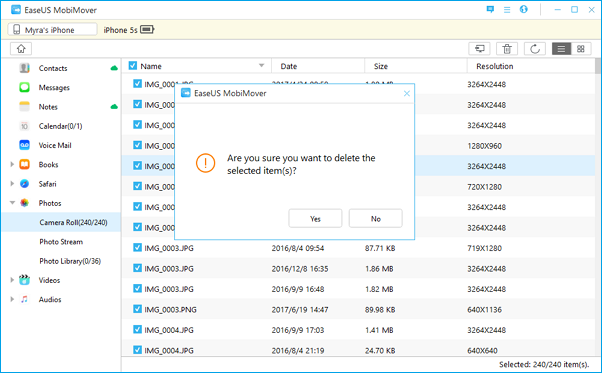Click the 2016/9/9 17:03 date cell
Screen dimensions: 602x373
click(298, 330)
